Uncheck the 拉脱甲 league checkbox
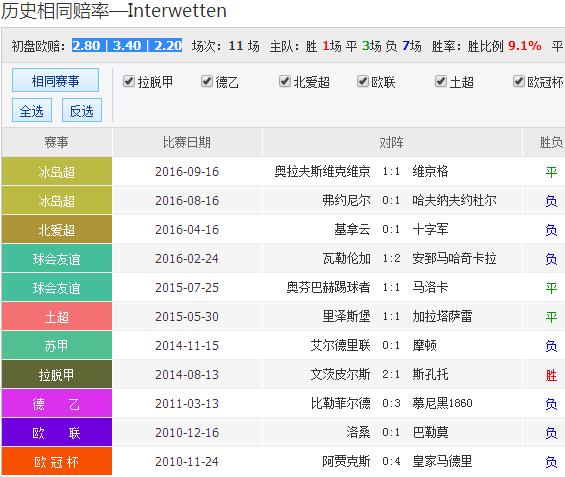565x477 pixels. pyautogui.click(x=129, y=81)
